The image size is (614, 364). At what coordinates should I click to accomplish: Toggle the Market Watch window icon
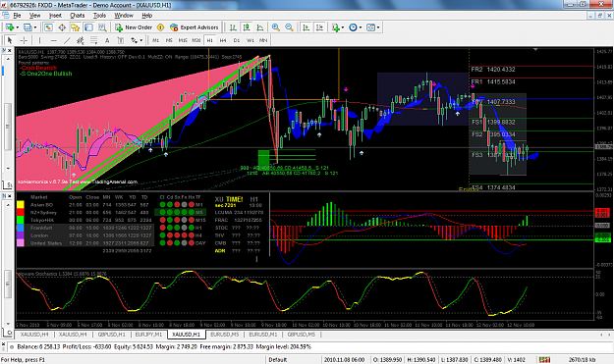48,27
